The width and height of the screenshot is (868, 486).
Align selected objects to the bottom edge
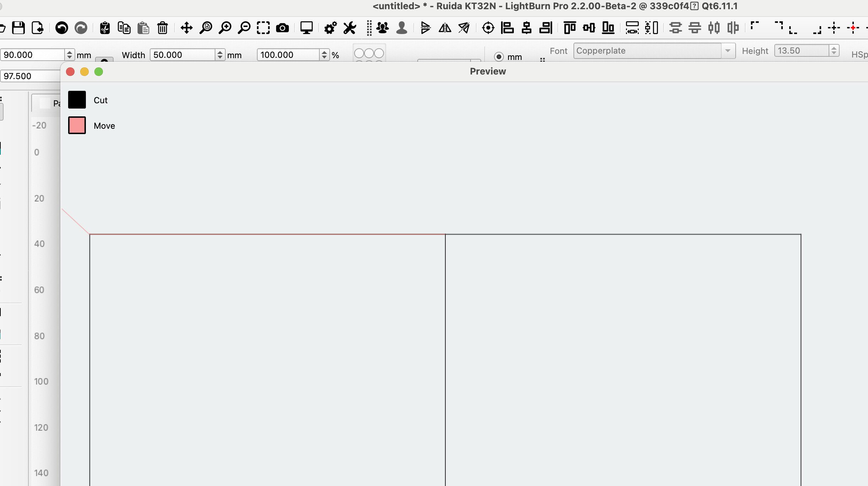[x=608, y=28]
